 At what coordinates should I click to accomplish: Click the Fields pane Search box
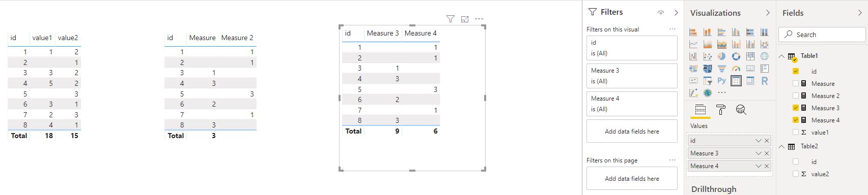click(x=822, y=35)
